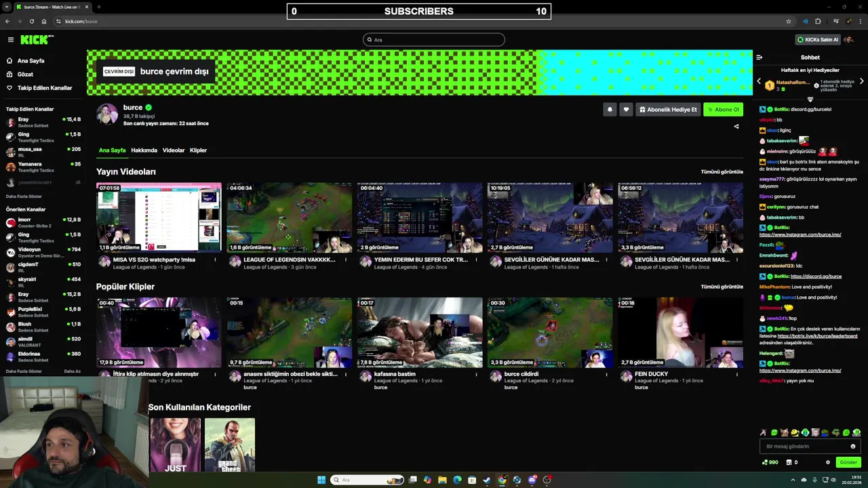This screenshot has height=488, width=868.
Task: Open Microsoft Edge from the taskbar
Action: 457,480
